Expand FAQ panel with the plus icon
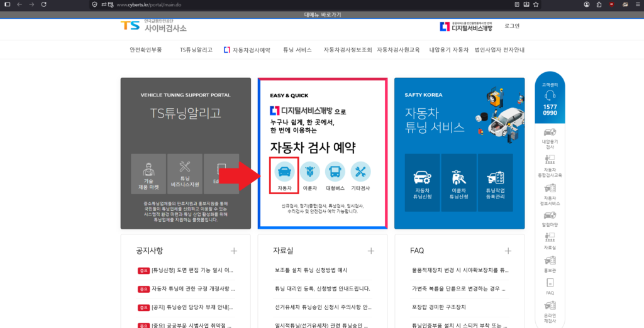644x328 pixels. 508,251
